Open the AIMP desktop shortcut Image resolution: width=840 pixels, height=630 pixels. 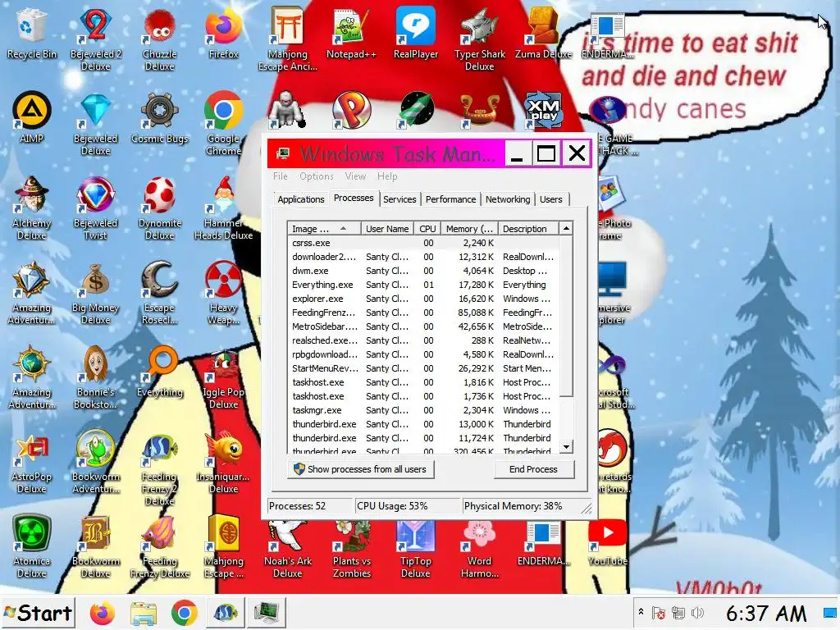click(x=32, y=118)
